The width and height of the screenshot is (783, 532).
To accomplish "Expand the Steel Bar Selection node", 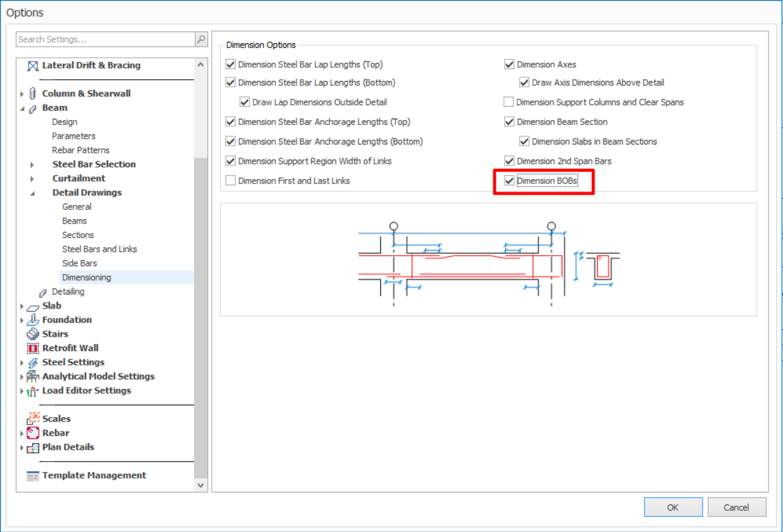I will pos(32,165).
